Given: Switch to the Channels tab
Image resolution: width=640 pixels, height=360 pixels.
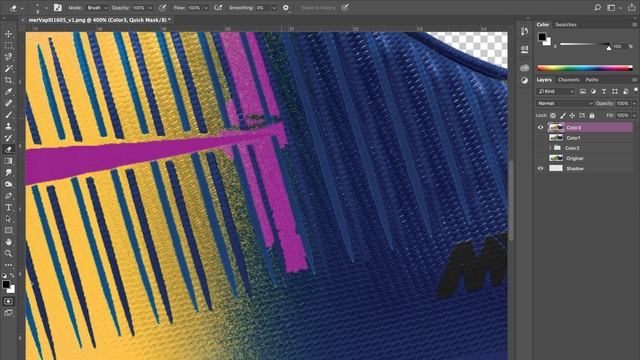Looking at the screenshot, I should click(x=568, y=80).
